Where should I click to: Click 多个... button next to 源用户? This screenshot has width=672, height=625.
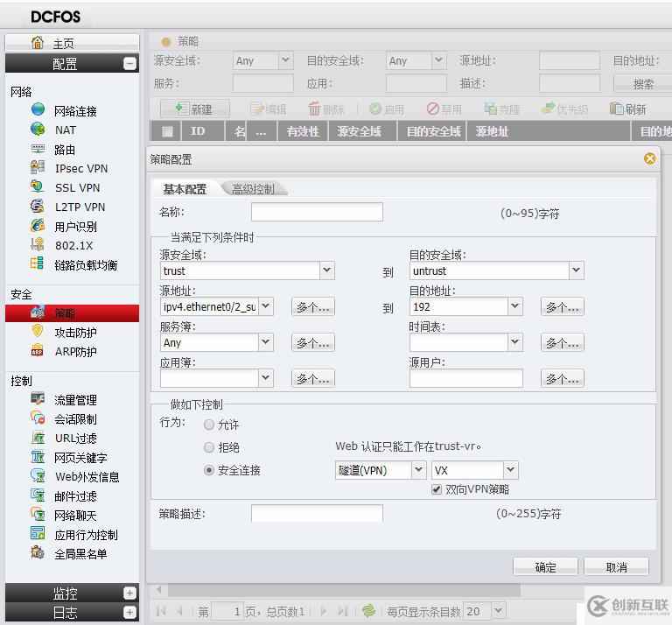(563, 378)
